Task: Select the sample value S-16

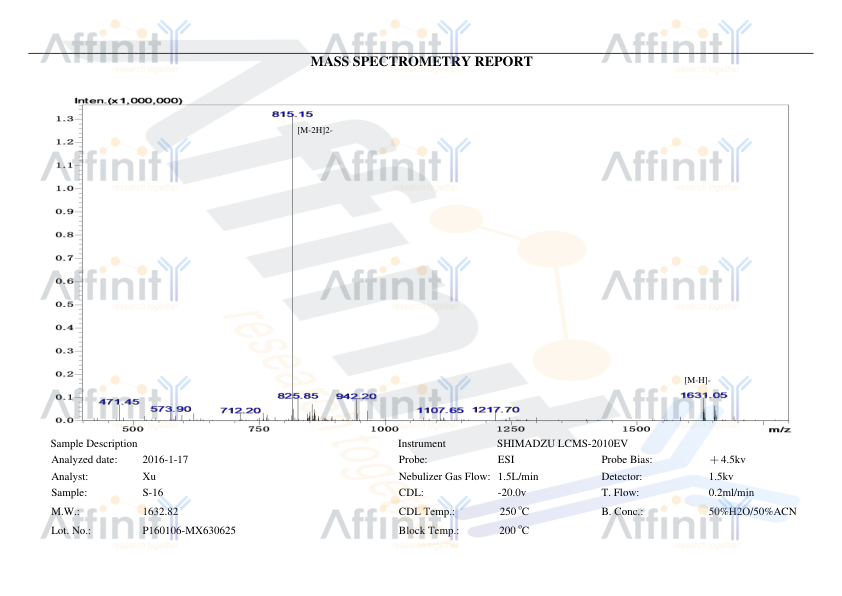Action: pyautogui.click(x=153, y=492)
